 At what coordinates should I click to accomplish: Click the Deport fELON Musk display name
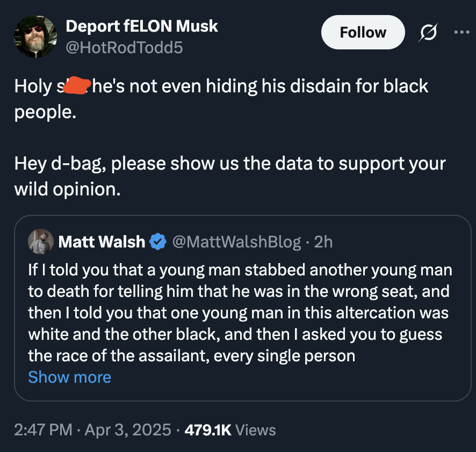[141, 25]
